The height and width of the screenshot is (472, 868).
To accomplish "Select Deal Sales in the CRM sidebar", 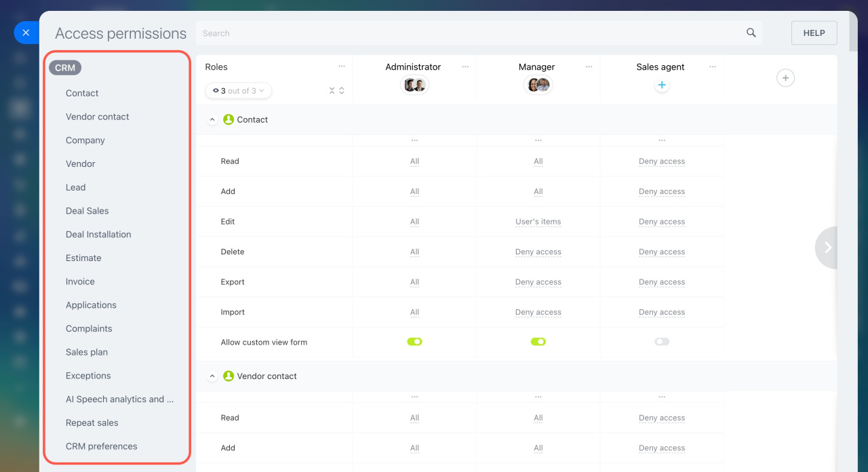I will tap(87, 211).
